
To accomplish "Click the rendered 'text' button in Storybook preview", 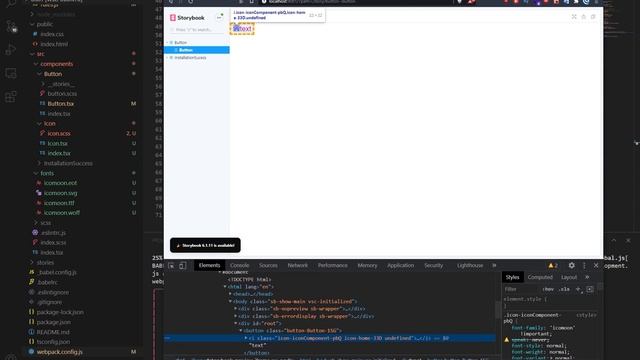I will pos(242,29).
